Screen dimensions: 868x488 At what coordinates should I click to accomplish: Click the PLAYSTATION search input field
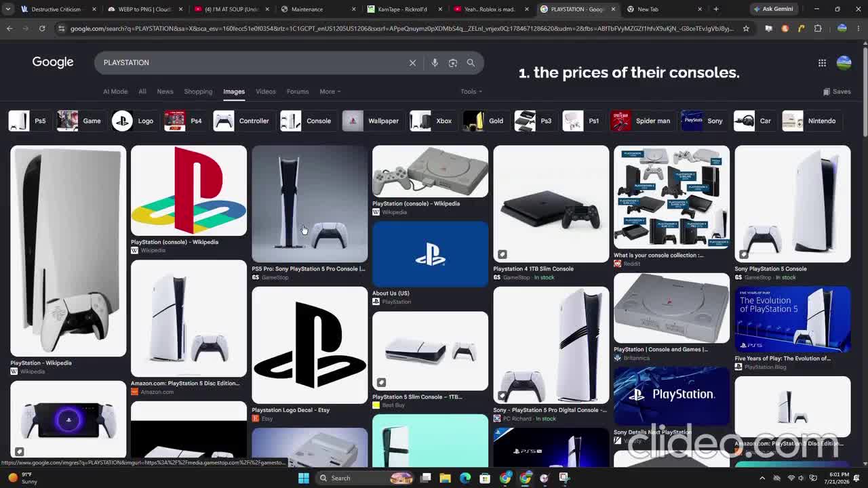coord(251,62)
